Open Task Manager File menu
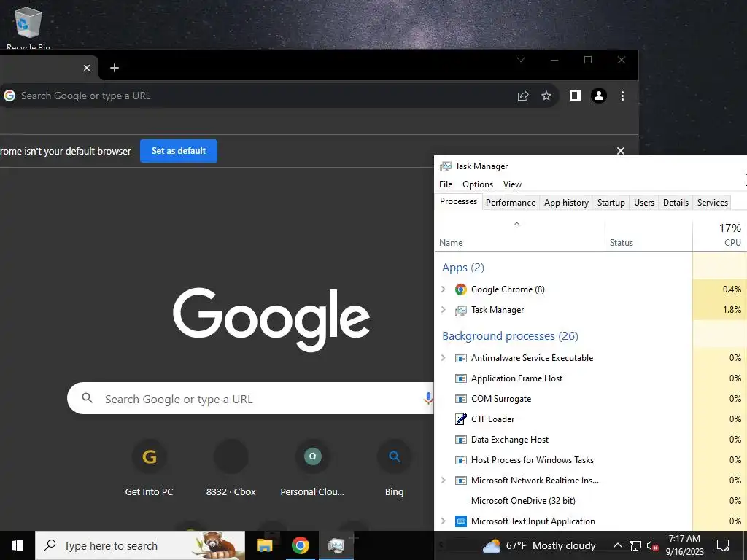 [x=446, y=184]
